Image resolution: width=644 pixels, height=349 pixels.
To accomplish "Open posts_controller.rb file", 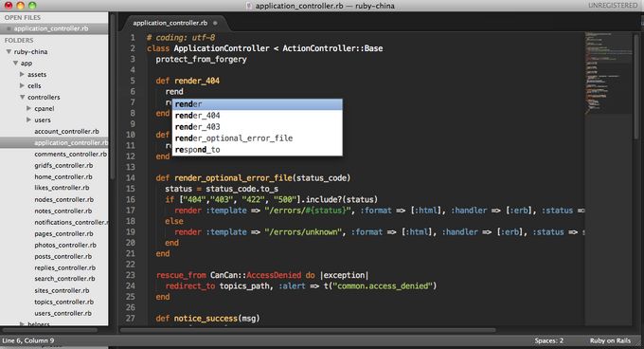I will [x=63, y=256].
